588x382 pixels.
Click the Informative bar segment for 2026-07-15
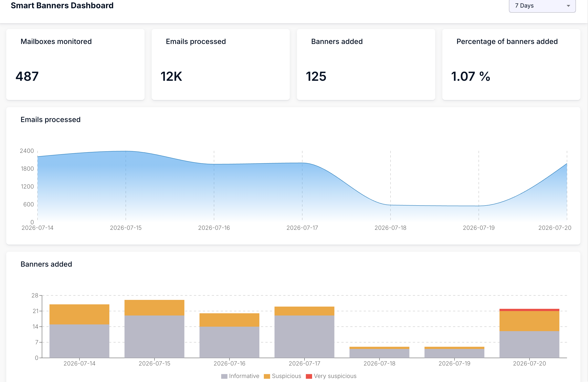click(x=154, y=337)
